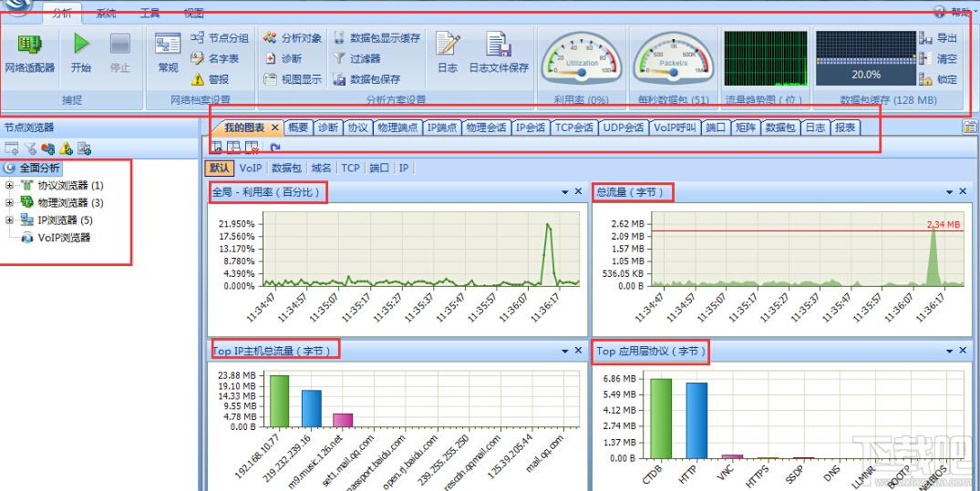Switch to the VoIP呼叫 tab
This screenshot has width=980, height=491.
pyautogui.click(x=675, y=128)
